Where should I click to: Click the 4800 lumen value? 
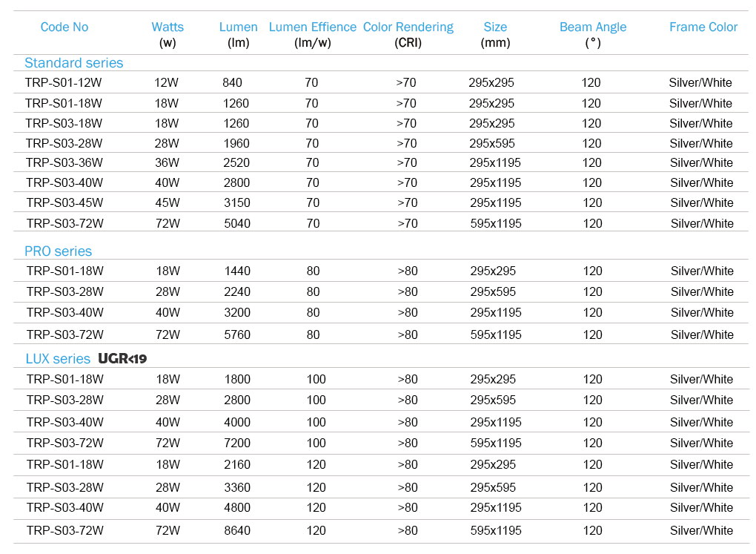(x=237, y=507)
